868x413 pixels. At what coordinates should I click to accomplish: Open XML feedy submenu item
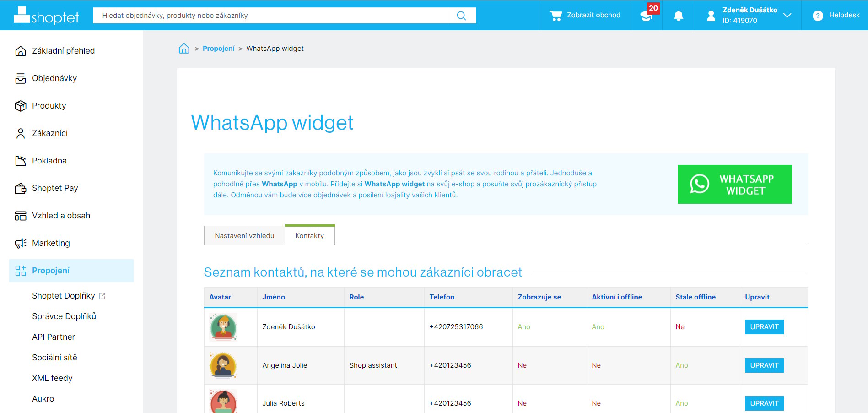52,378
